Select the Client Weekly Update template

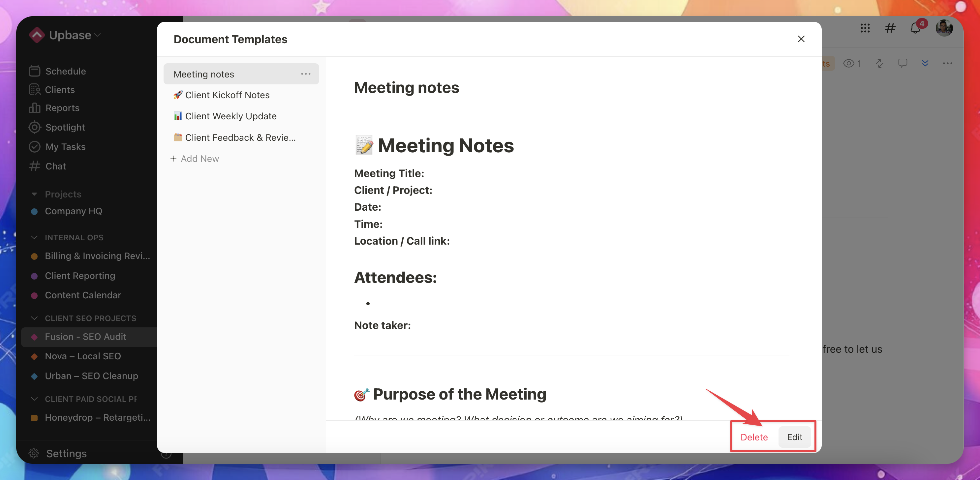(x=230, y=116)
